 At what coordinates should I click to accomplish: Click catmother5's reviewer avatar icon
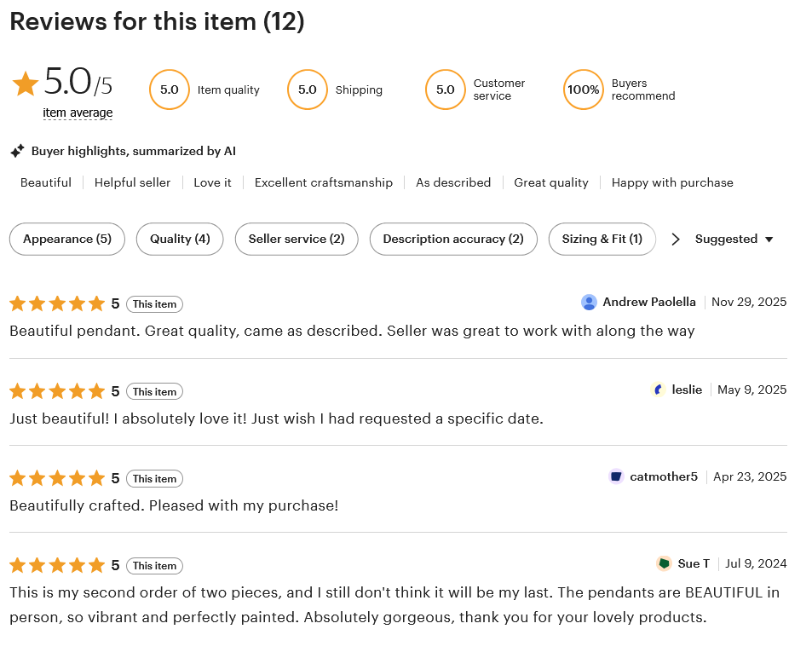point(616,476)
